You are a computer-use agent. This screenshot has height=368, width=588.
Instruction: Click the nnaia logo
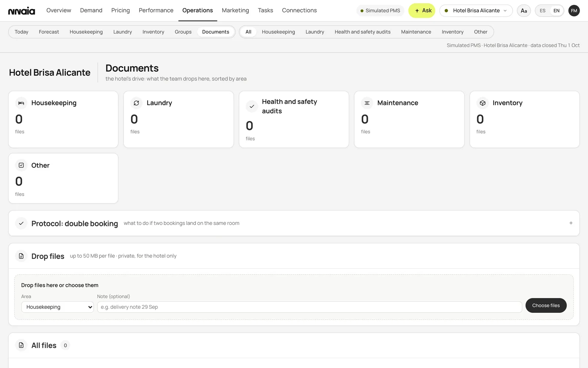tap(22, 11)
